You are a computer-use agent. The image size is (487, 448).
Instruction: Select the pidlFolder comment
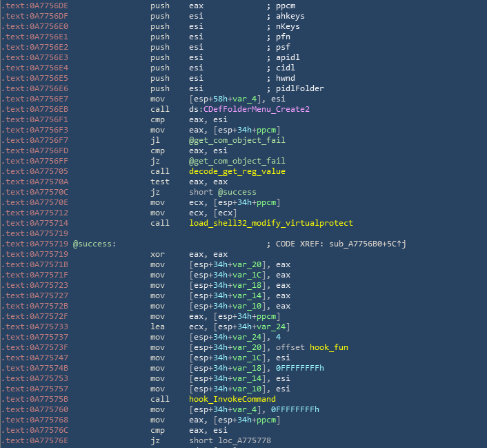(299, 88)
